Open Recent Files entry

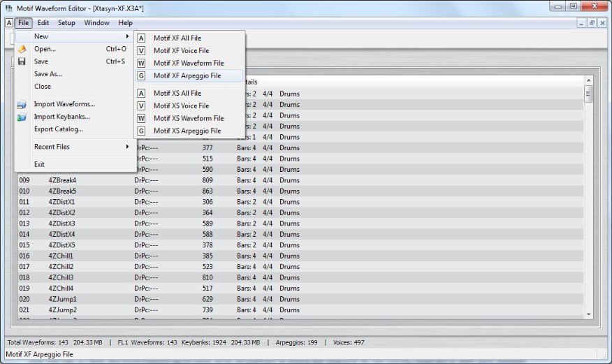coord(75,147)
